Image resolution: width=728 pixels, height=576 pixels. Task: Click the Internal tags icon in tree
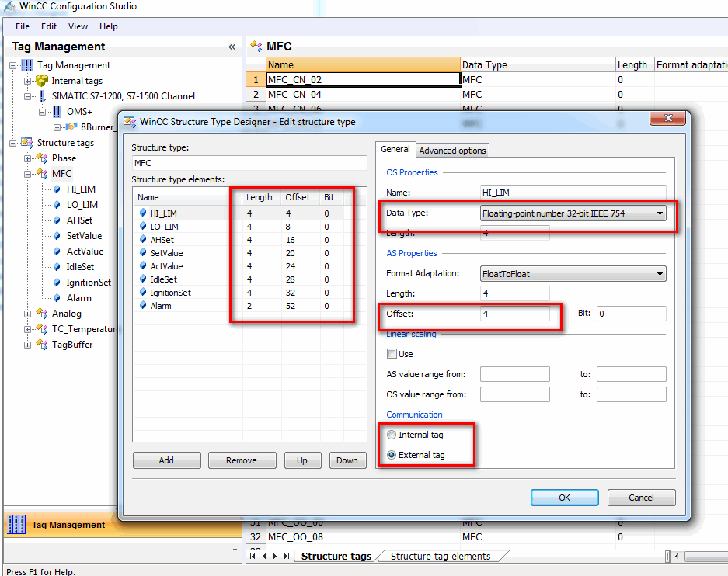(42, 81)
